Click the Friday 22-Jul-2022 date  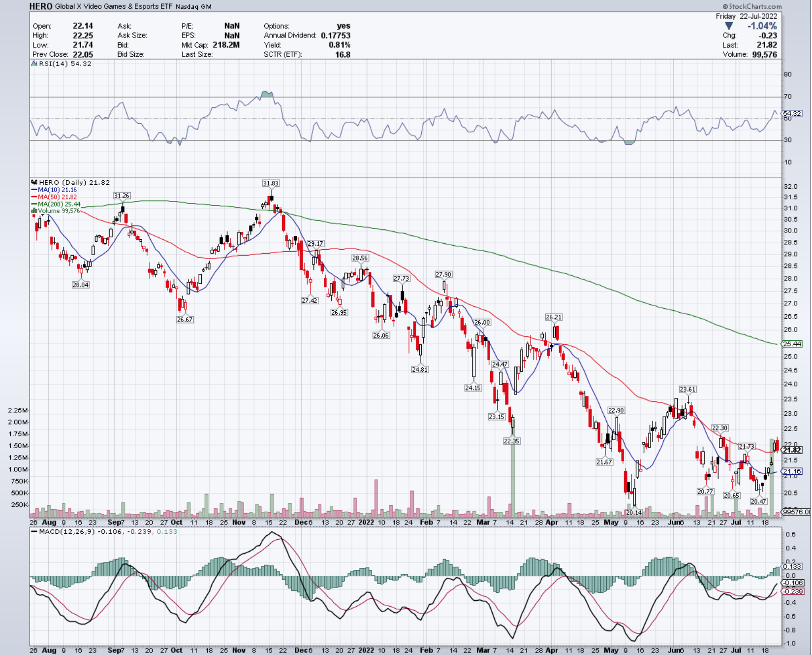(747, 16)
